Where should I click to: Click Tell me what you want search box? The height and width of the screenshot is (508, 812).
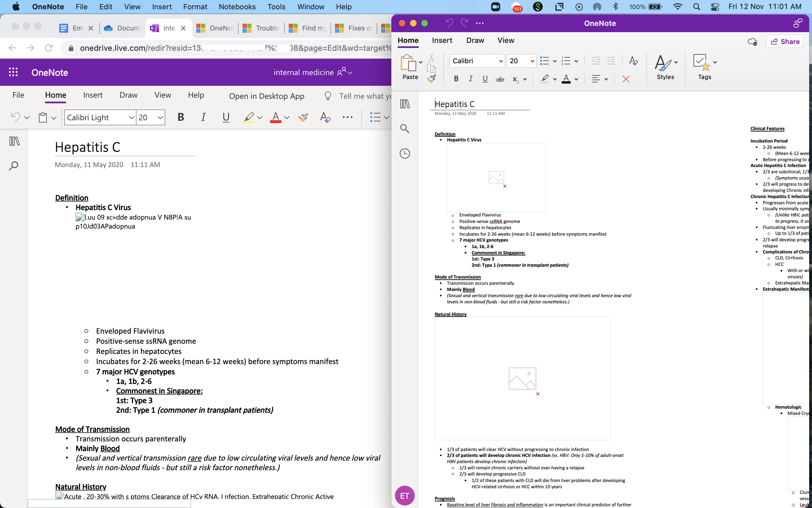(x=365, y=96)
